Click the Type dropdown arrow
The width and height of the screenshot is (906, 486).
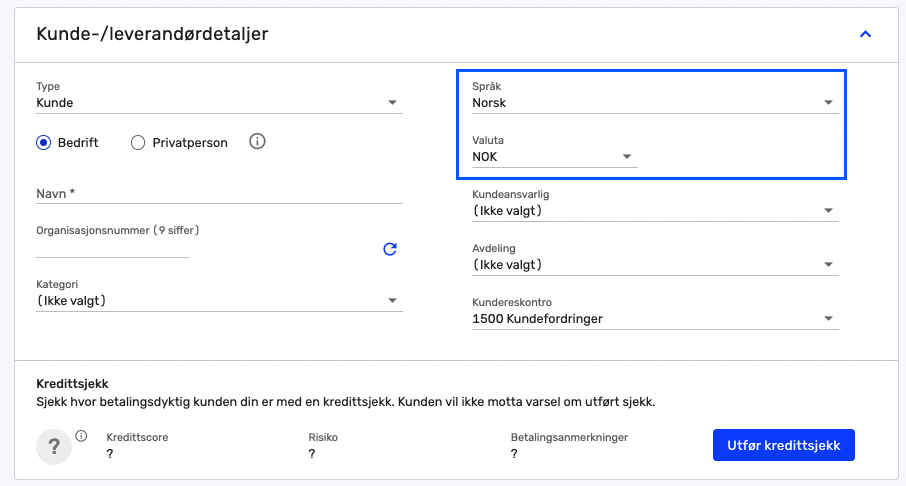pos(392,102)
